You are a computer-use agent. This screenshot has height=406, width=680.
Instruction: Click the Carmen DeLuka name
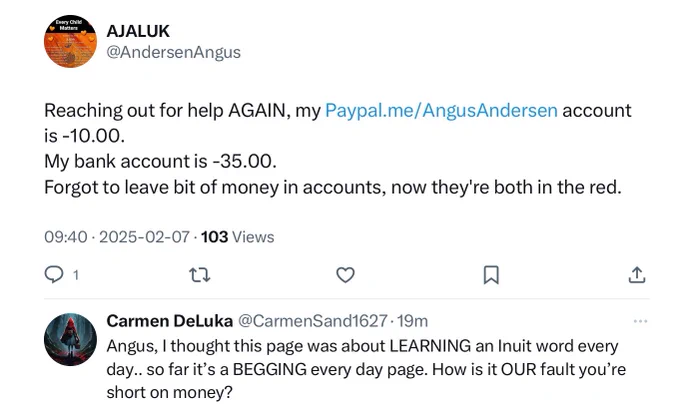[x=170, y=321]
